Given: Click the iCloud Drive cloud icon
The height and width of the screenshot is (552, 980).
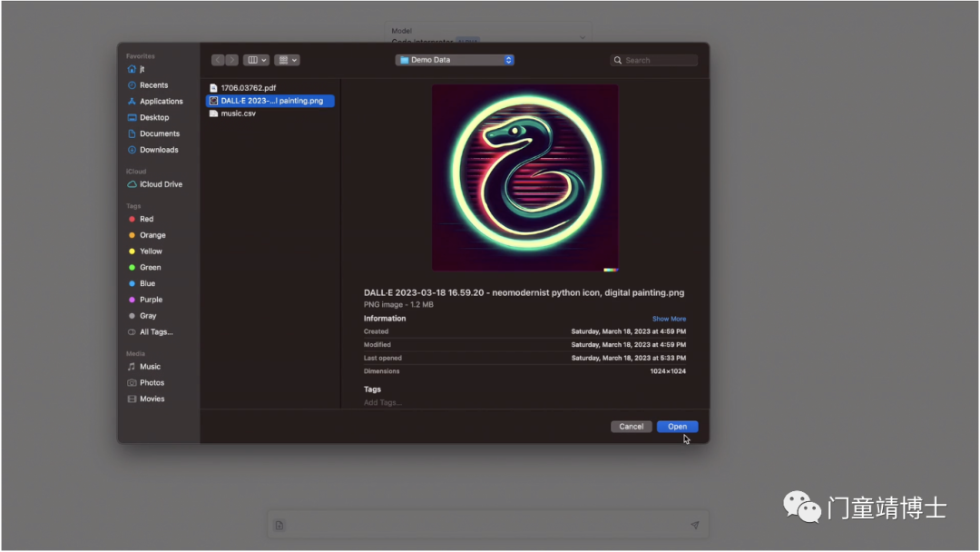Looking at the screenshot, I should (132, 184).
